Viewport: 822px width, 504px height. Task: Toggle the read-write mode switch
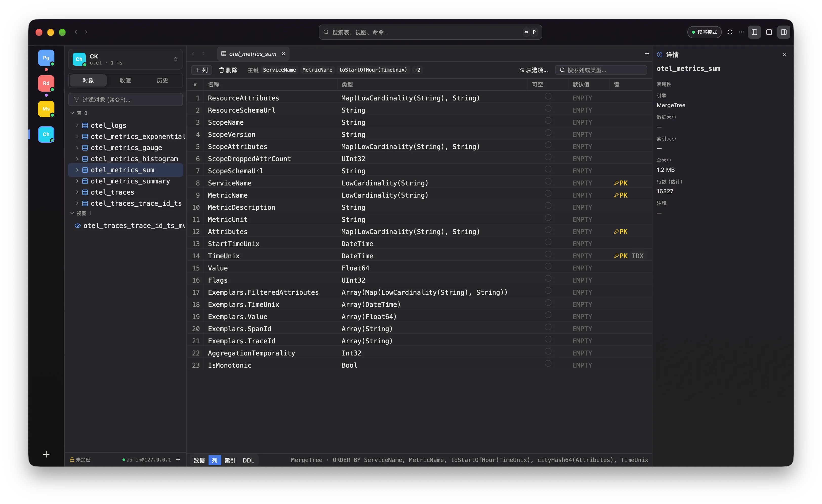click(704, 32)
